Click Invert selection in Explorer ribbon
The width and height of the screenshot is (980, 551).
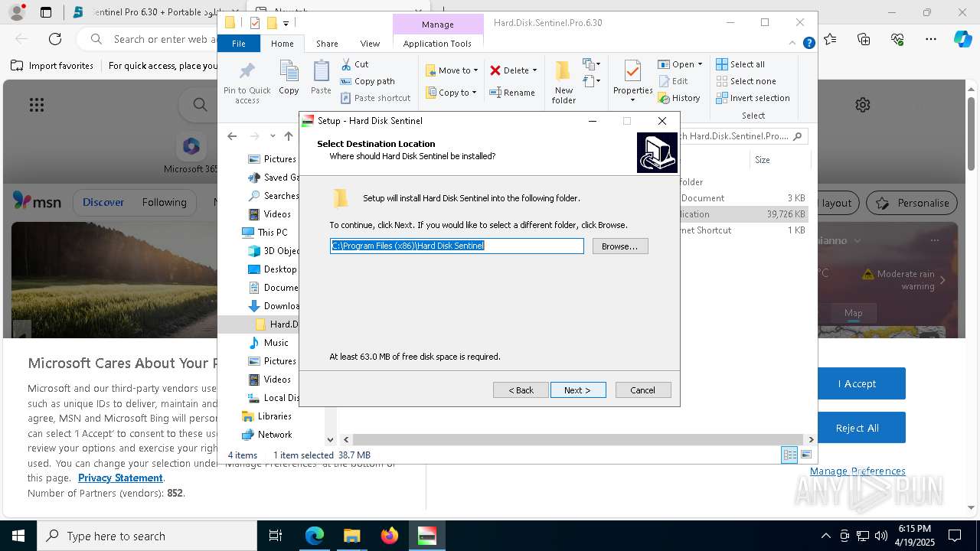tap(753, 98)
